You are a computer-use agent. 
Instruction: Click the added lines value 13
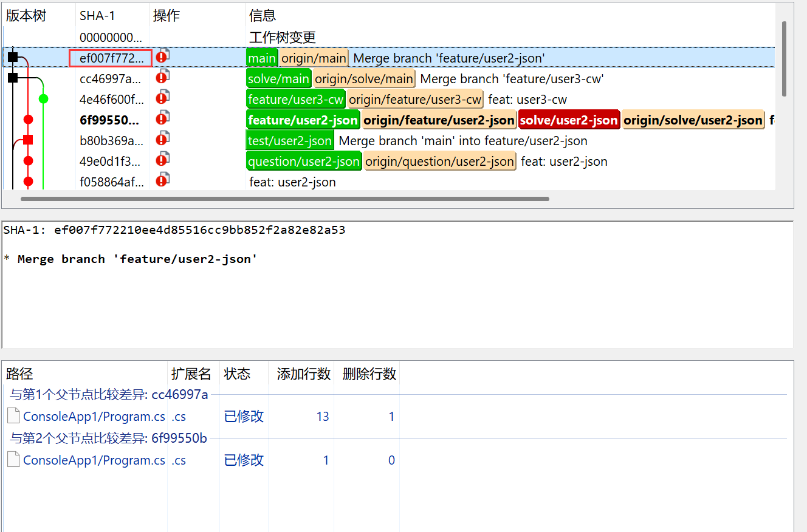[323, 417]
